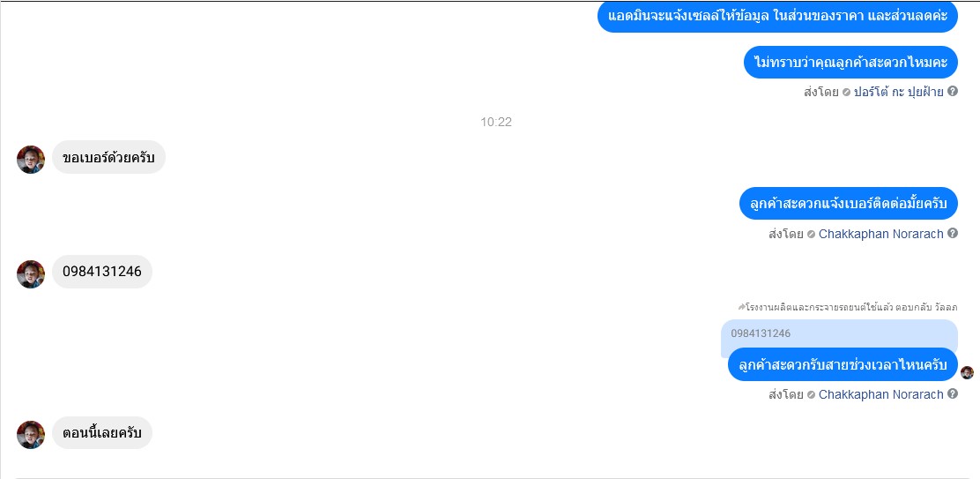The image size is (980, 479).
Task: Open avatar beside ตอนนี้เลยครับ message
Action: [x=31, y=435]
